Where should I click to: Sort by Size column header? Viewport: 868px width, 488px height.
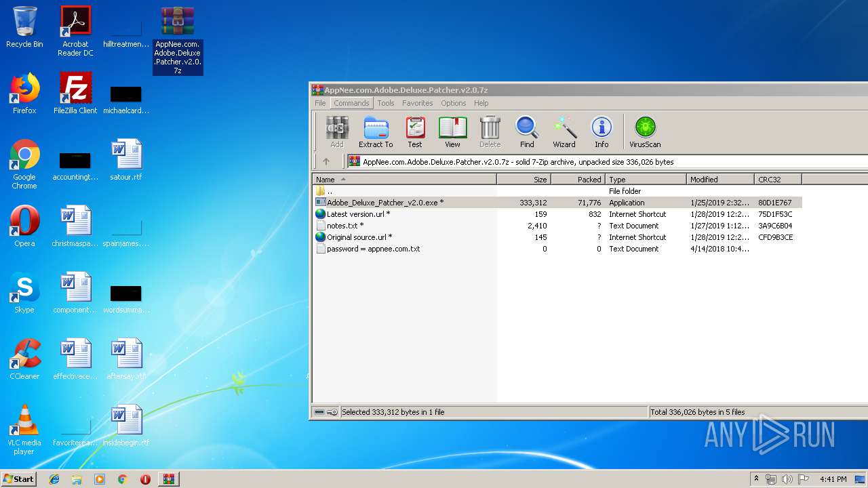click(524, 180)
